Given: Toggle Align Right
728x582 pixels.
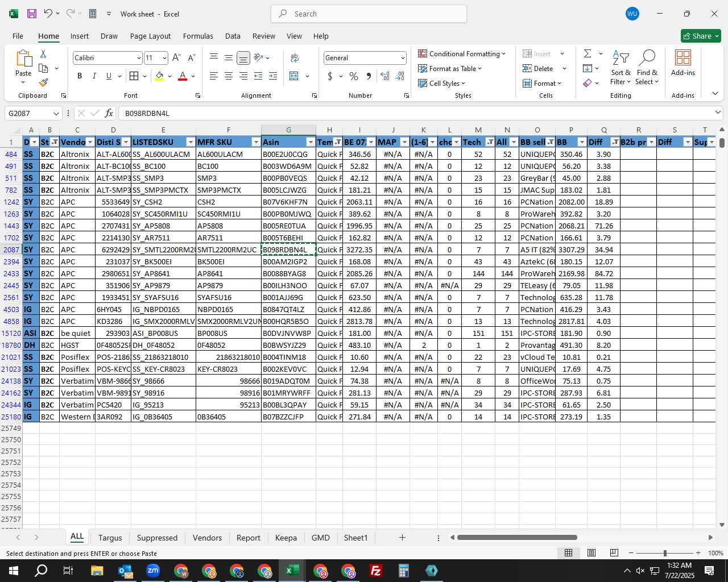Looking at the screenshot, I should tap(243, 76).
